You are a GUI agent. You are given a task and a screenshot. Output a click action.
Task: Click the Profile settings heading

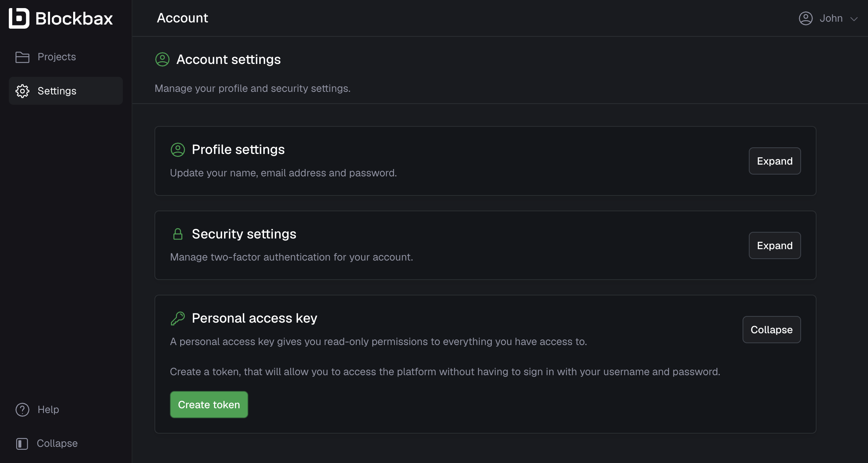click(238, 150)
